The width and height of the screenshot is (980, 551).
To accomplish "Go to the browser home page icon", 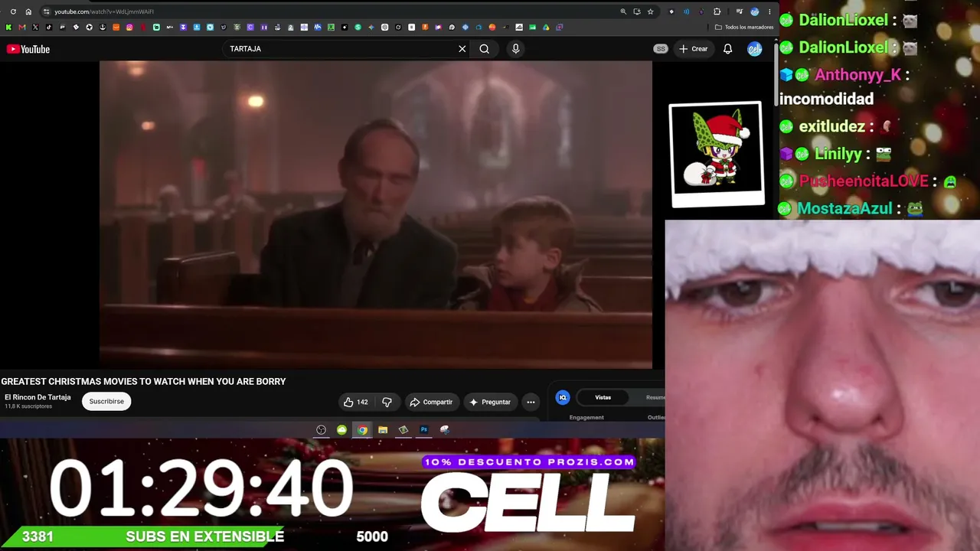I will tap(28, 11).
